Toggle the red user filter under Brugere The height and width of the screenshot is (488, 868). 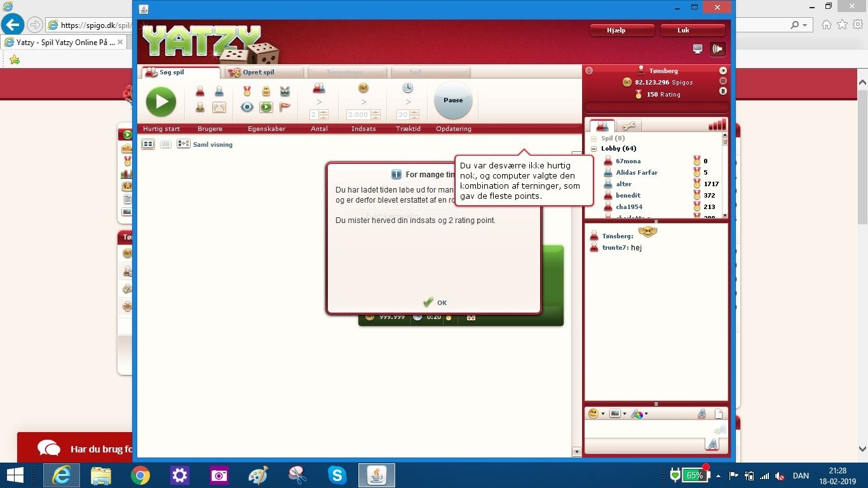[x=200, y=91]
